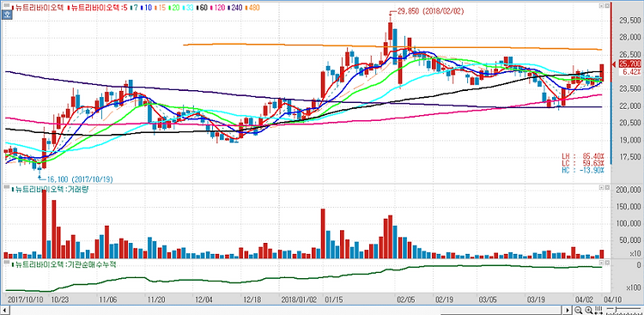This screenshot has width=644, height=315.
Task: Open the dropdown icon in the 거래량 volume pane corner
Action: (x=601, y=188)
